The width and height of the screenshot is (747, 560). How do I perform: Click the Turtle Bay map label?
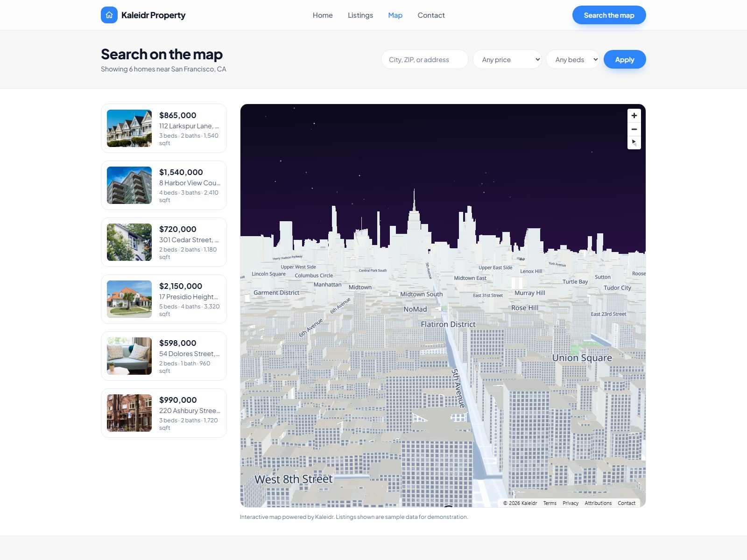575,282
